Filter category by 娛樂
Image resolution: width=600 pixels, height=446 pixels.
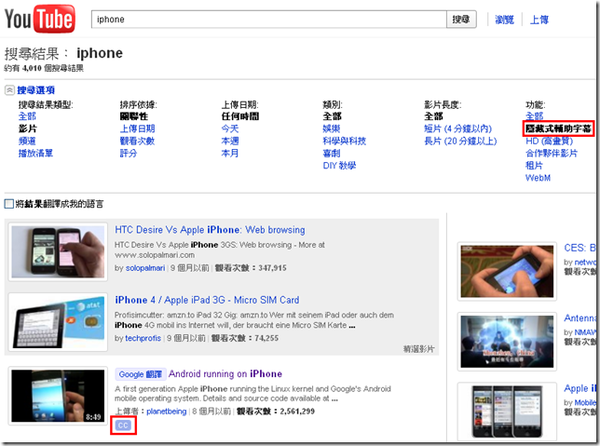(x=331, y=129)
